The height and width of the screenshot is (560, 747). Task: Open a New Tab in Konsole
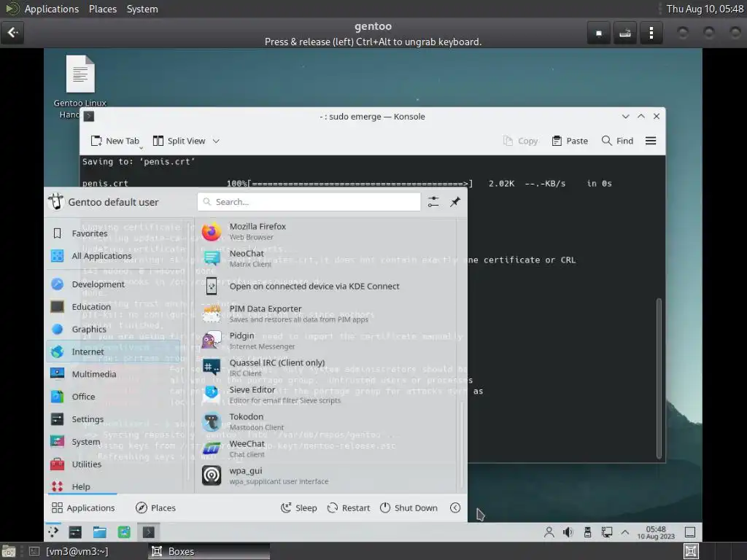(115, 141)
